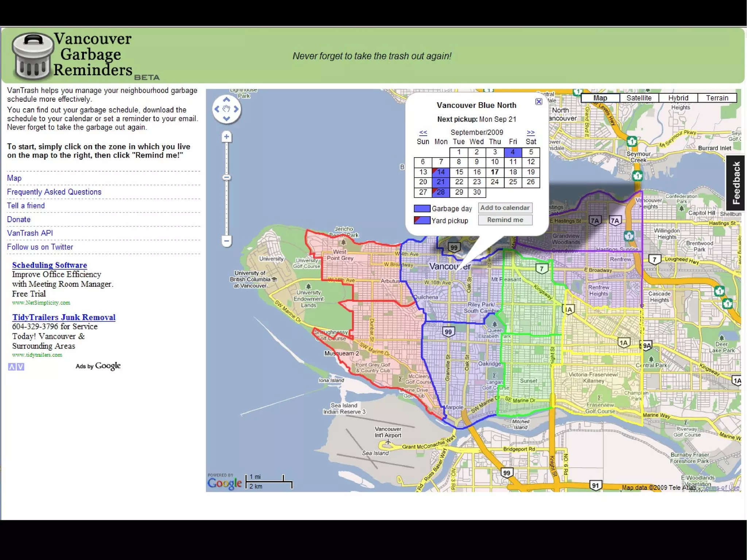Open the Feedback side tab

pos(736,183)
